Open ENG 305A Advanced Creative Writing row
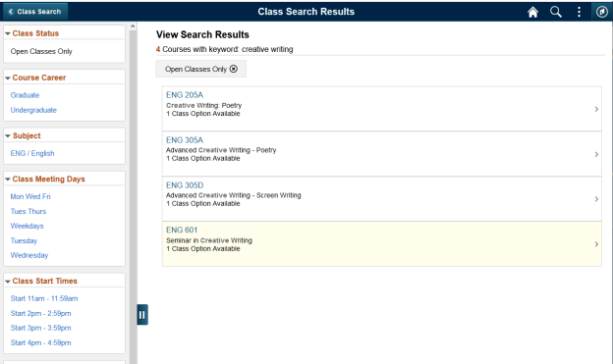 coord(381,154)
